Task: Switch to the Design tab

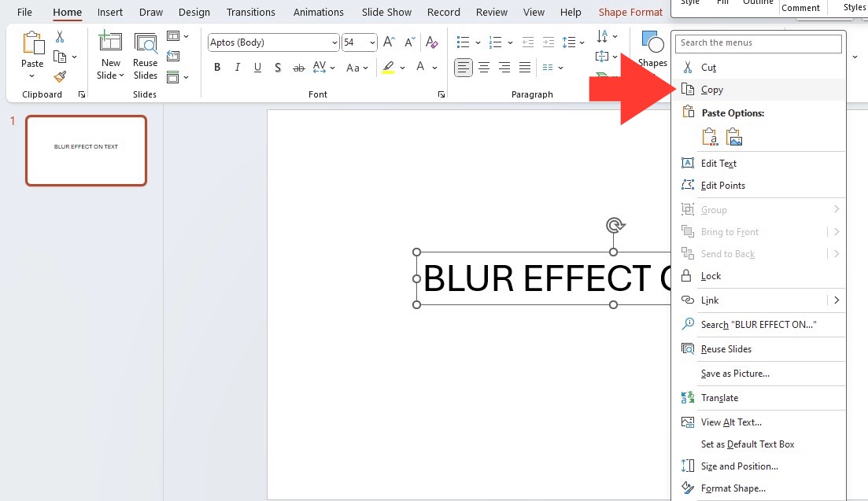Action: click(194, 12)
